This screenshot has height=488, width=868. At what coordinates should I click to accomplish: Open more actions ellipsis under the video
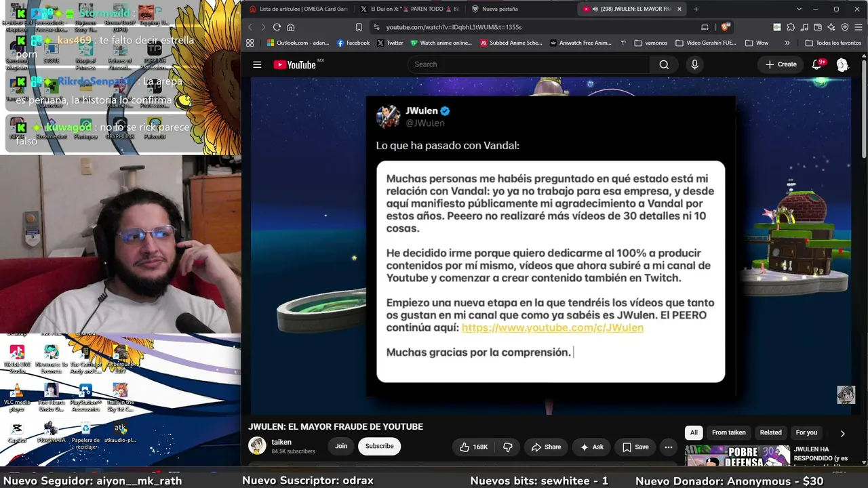[669, 447]
